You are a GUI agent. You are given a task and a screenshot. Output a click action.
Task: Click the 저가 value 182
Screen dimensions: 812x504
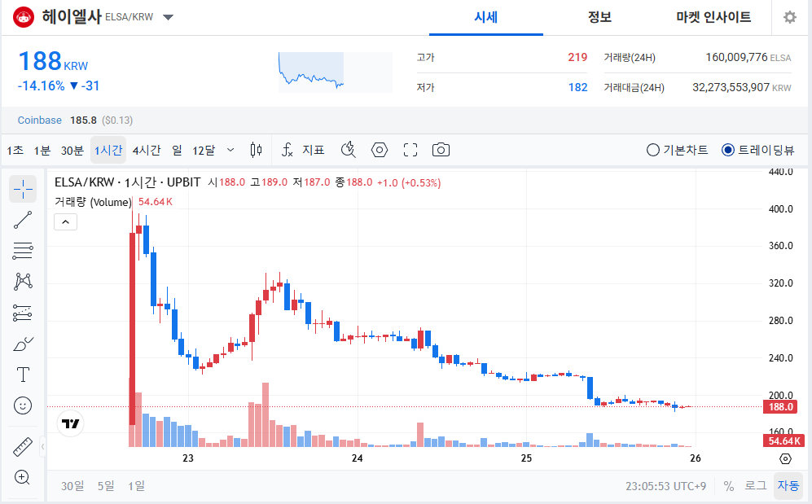578,87
